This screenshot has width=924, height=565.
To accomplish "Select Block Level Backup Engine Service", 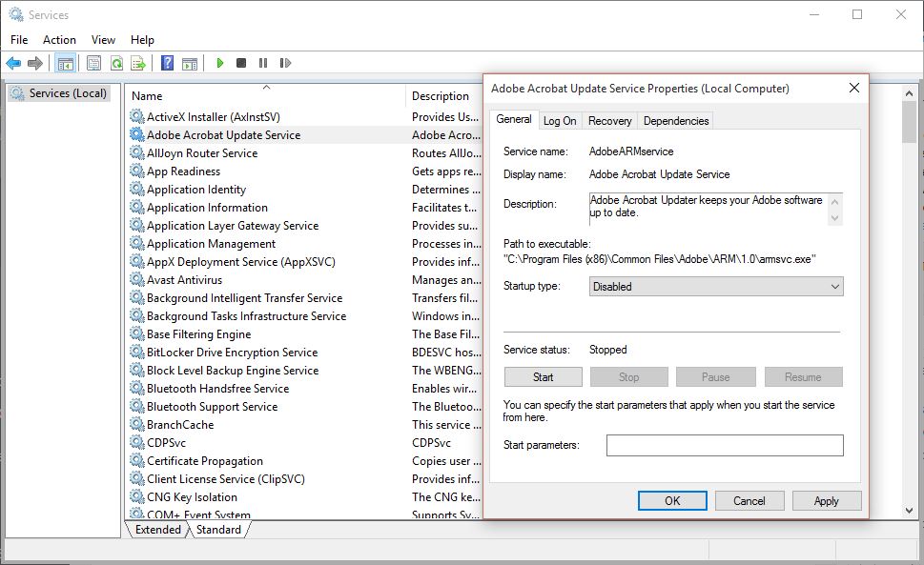I will click(x=304, y=371).
